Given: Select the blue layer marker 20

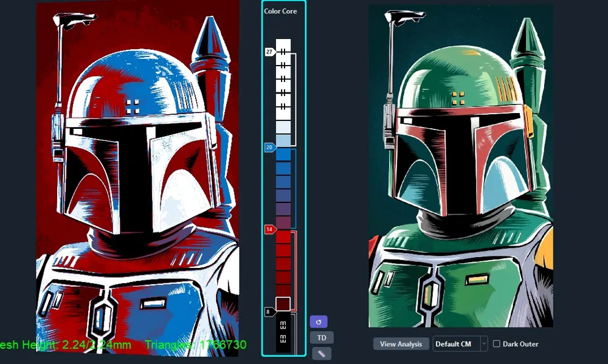Looking at the screenshot, I should tap(271, 147).
